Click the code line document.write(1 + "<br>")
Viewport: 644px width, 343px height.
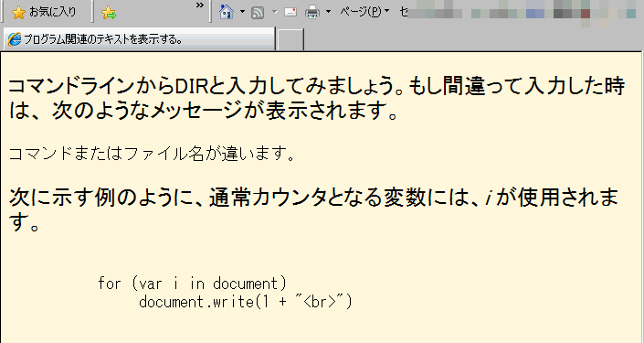[246, 302]
